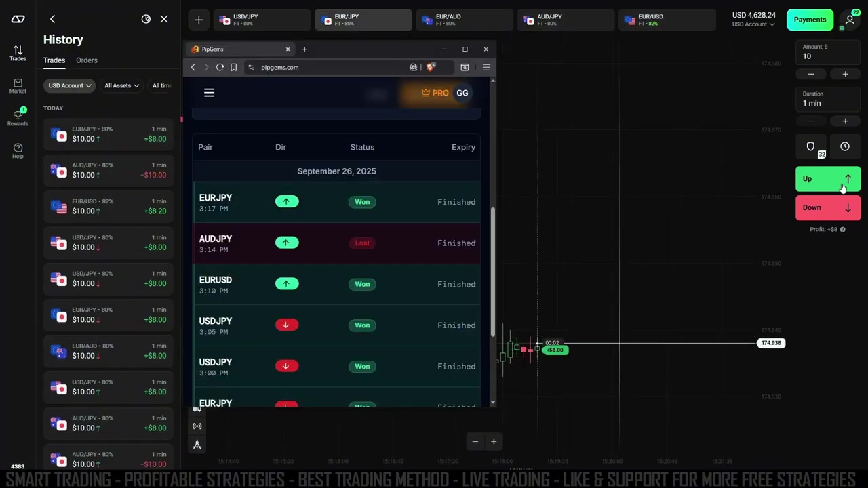Click the Profit help question icon
868x488 pixels.
point(842,230)
